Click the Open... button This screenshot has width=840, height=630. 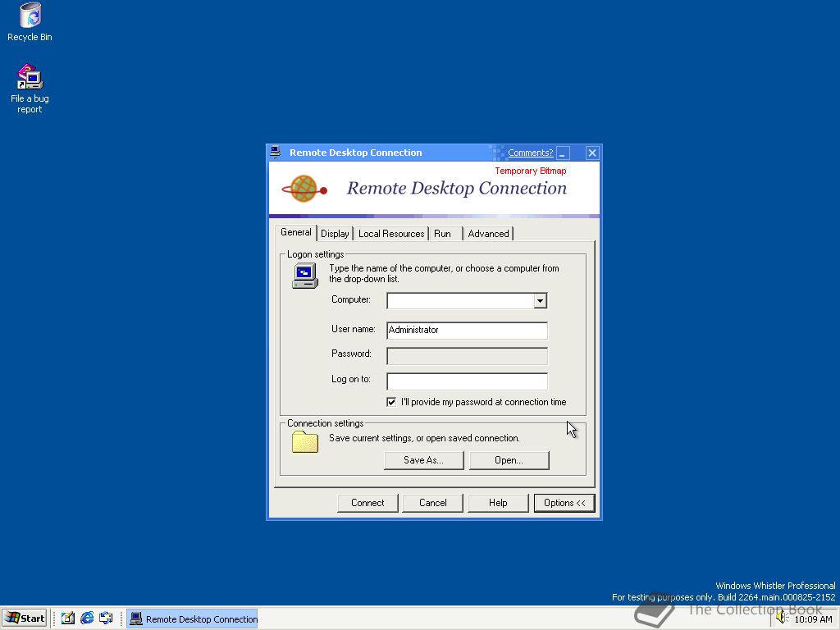509,460
